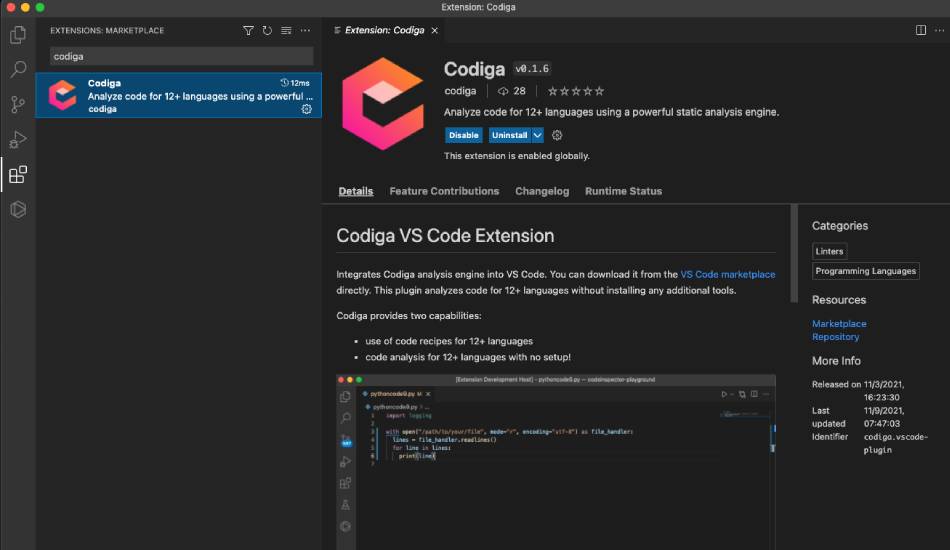Select the Extensions view icon

pyautogui.click(x=18, y=174)
